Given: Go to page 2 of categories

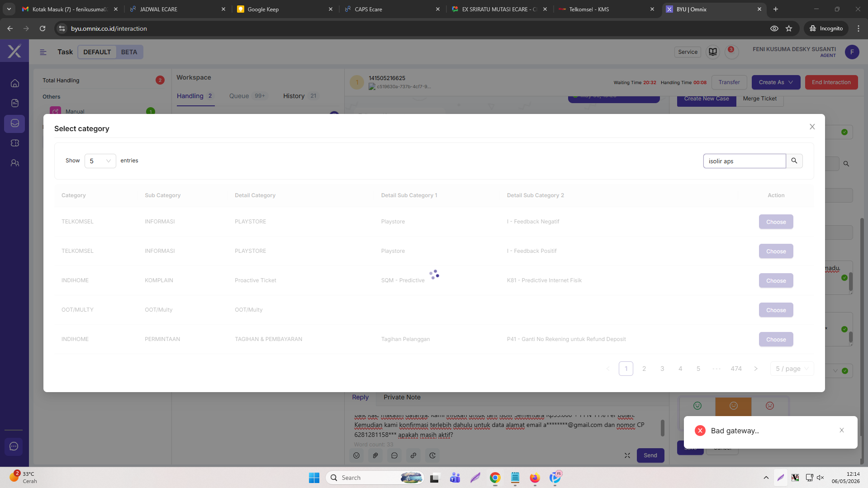Looking at the screenshot, I should point(644,369).
